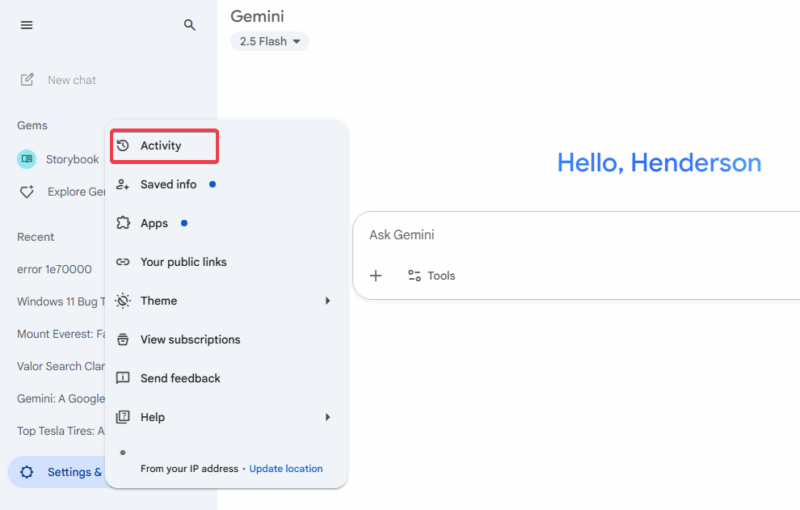Screen dimensions: 800x510
Task: Open recent chat 'Mount Everest'
Action: (61, 334)
